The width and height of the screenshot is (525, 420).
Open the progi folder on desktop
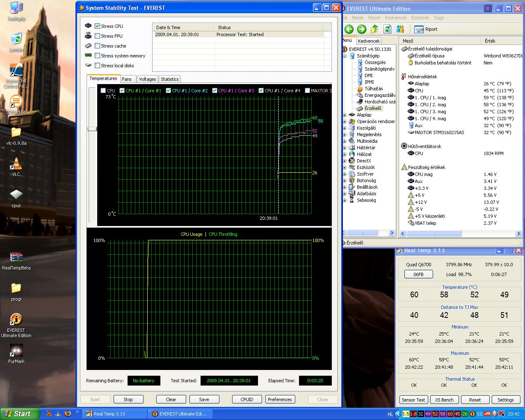tap(16, 292)
